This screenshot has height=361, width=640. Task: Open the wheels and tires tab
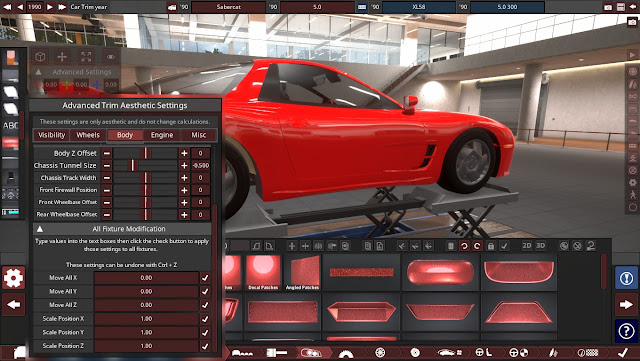[x=380, y=353]
